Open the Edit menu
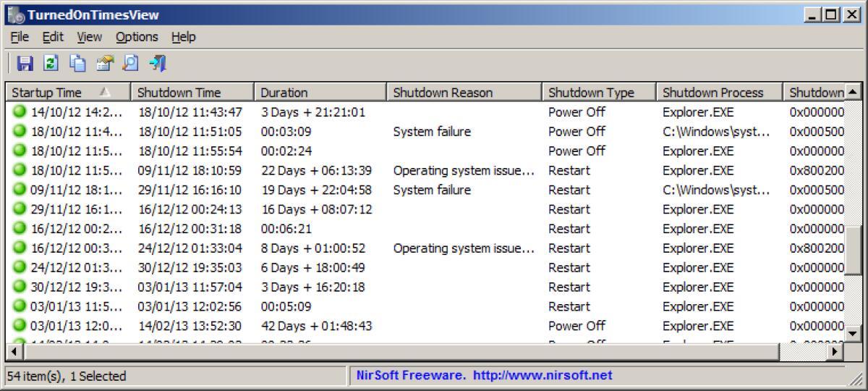 tap(53, 37)
